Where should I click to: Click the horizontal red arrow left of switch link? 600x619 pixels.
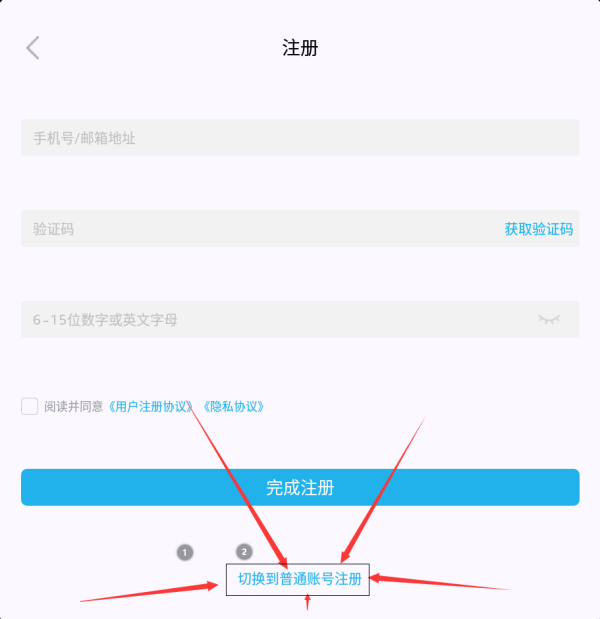tap(149, 591)
